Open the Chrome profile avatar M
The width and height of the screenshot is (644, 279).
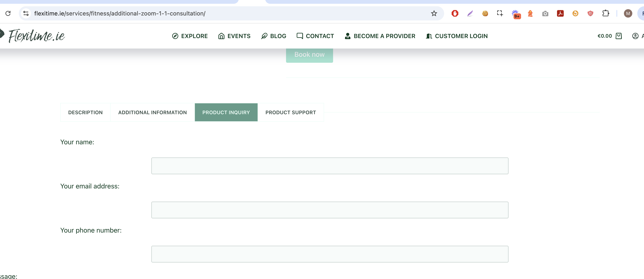point(628,13)
